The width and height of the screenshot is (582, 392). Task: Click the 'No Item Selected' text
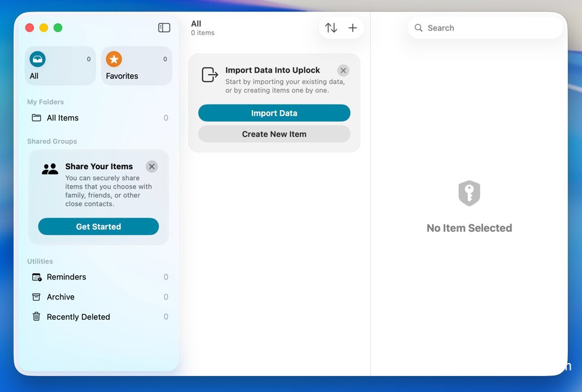469,228
